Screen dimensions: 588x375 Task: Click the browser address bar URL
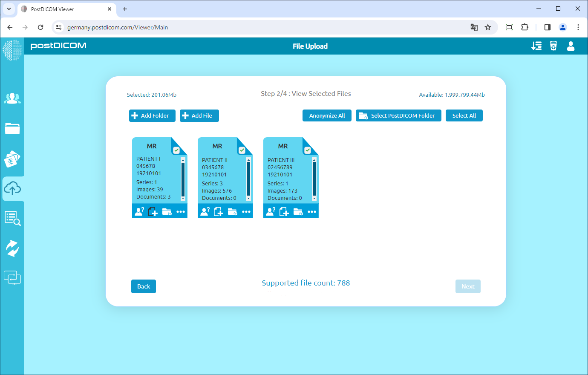[119, 27]
